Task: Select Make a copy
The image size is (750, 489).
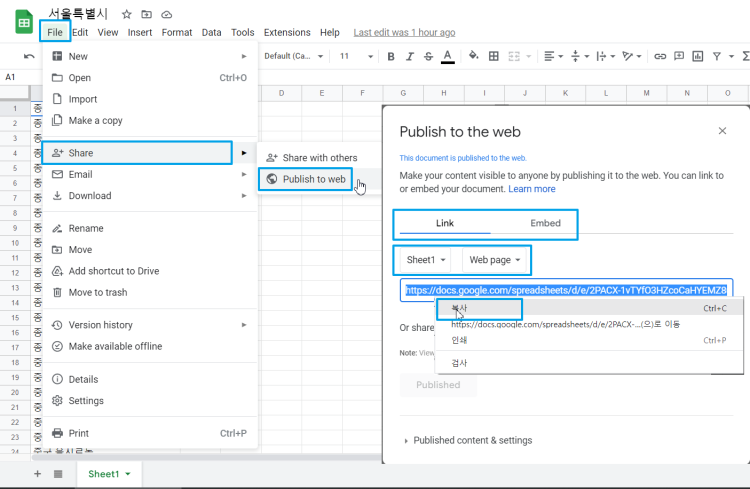Action: pyautogui.click(x=150, y=120)
